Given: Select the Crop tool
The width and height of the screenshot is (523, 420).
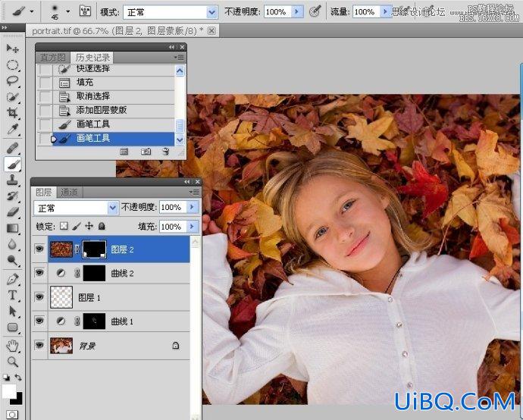Looking at the screenshot, I should tap(12, 113).
